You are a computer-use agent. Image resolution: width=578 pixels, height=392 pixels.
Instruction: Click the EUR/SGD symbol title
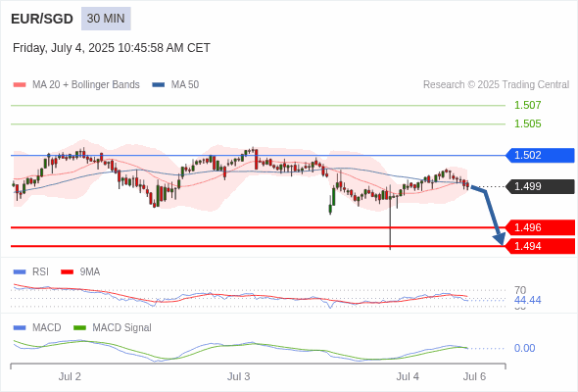click(x=42, y=19)
